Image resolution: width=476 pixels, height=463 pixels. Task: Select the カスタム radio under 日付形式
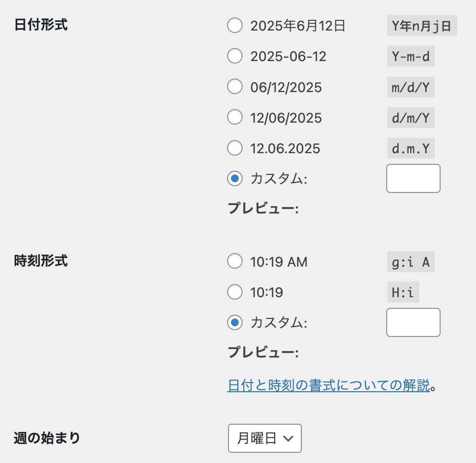[235, 178]
